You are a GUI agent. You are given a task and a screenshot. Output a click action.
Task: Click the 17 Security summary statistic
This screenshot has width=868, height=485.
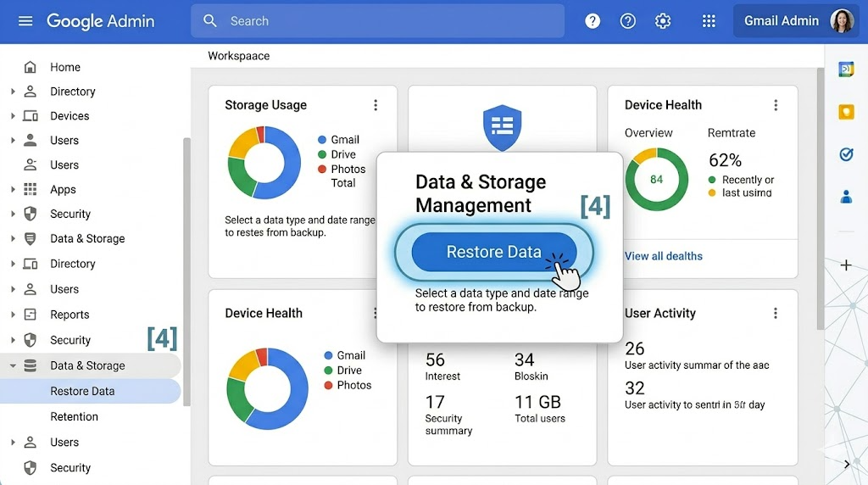[x=448, y=415]
